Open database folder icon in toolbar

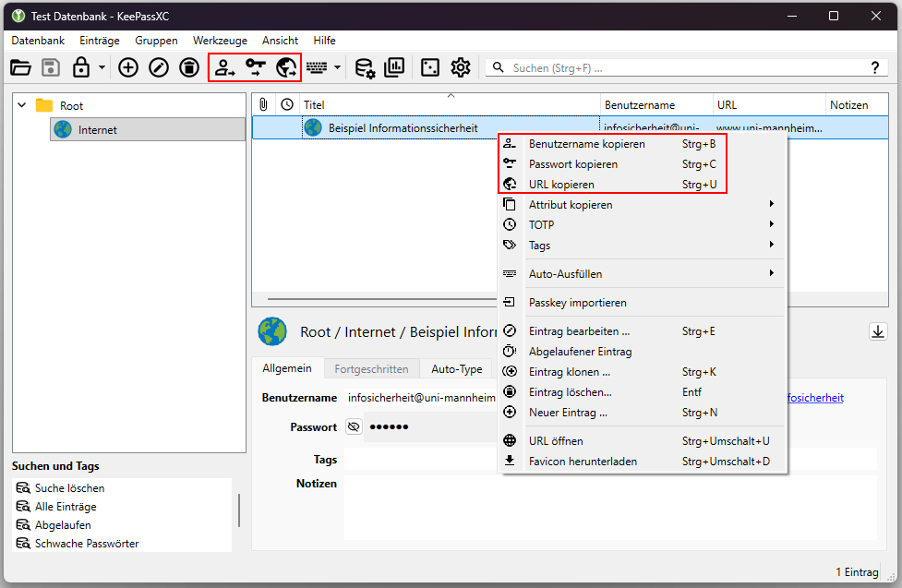(x=20, y=68)
